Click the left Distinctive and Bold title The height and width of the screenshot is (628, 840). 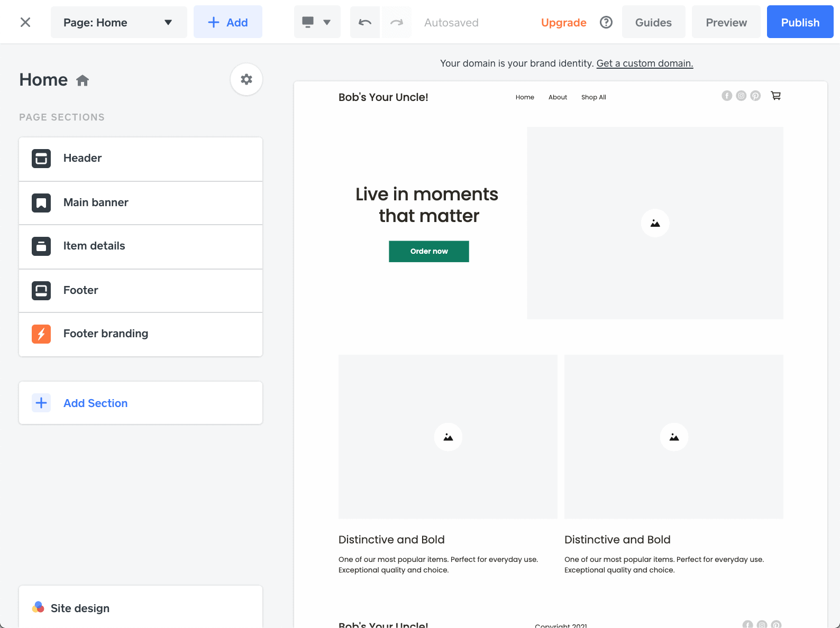pos(391,540)
